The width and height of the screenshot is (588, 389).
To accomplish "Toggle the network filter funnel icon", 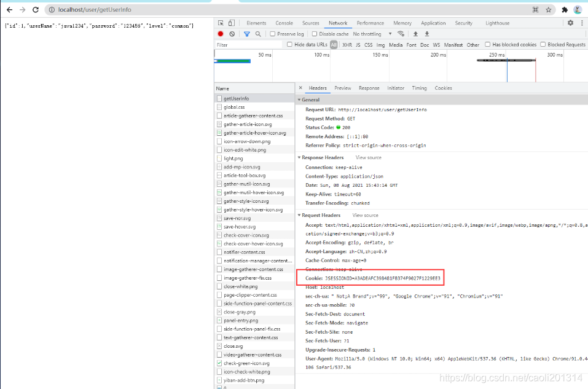I will tap(247, 34).
